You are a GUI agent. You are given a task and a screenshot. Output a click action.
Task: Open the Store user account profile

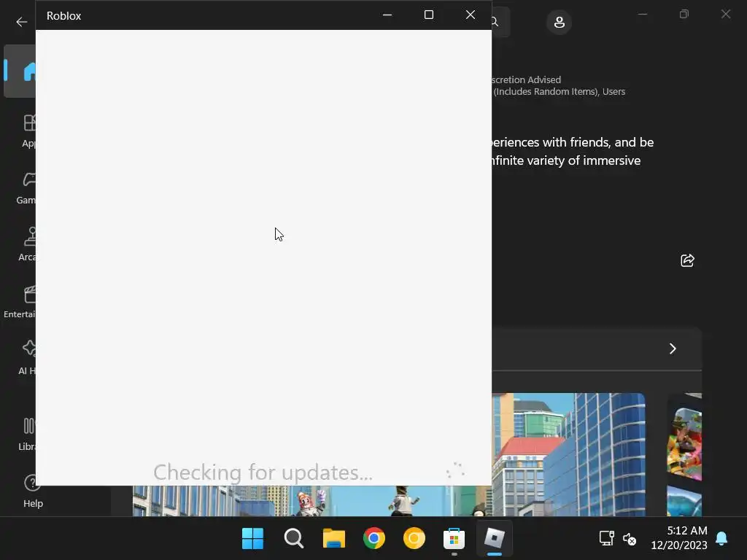point(560,22)
